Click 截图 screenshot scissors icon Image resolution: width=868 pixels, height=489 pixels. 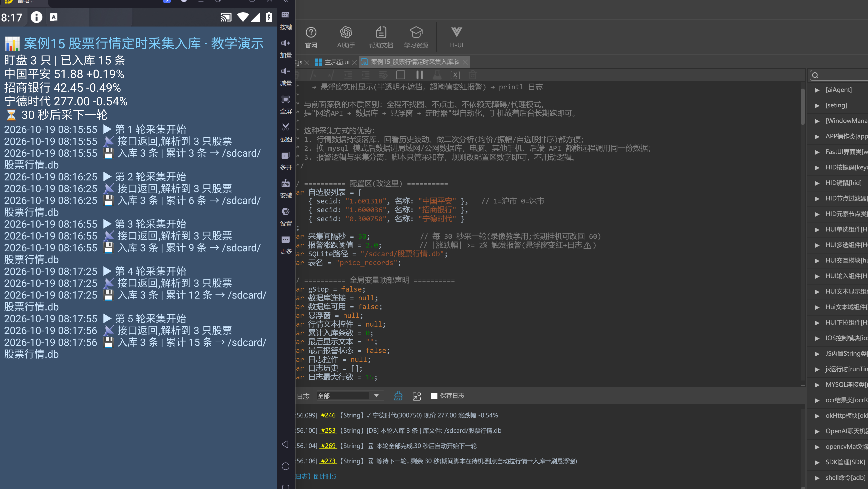point(286,132)
